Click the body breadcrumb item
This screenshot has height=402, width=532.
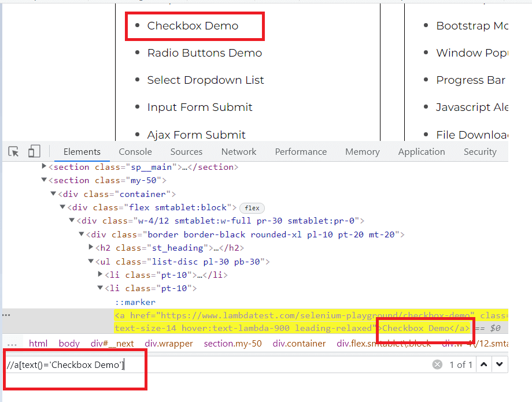[69, 343]
